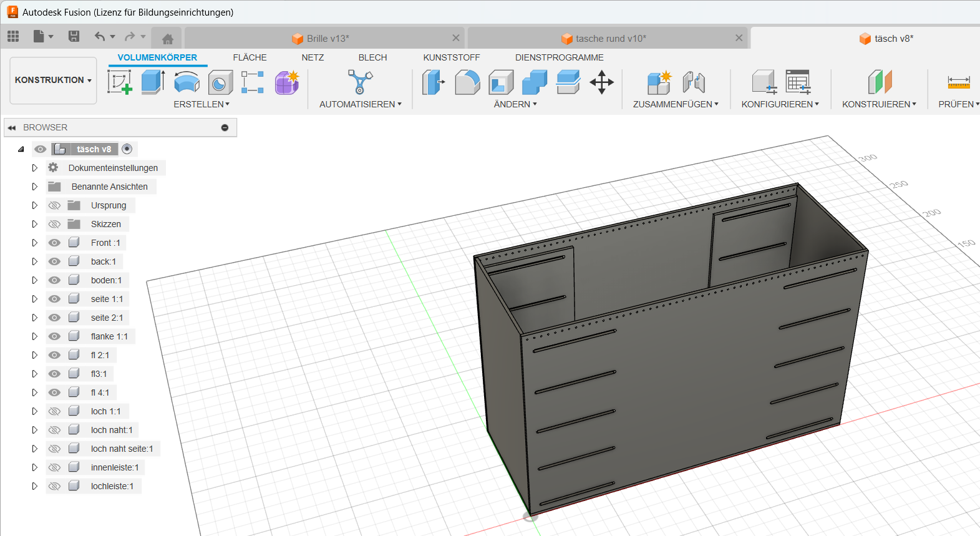Select the Hole tool
This screenshot has height=536, width=980.
click(x=220, y=82)
